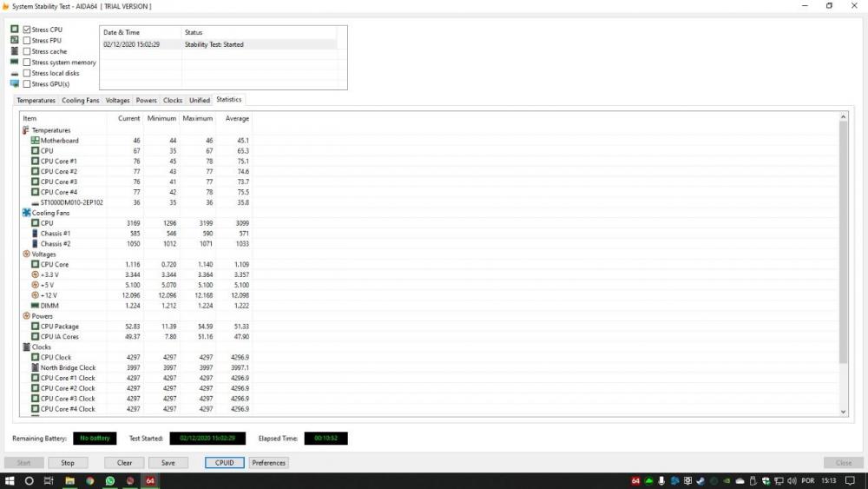
Task: Enable the Stress GPU(s) checkbox
Action: tap(27, 84)
